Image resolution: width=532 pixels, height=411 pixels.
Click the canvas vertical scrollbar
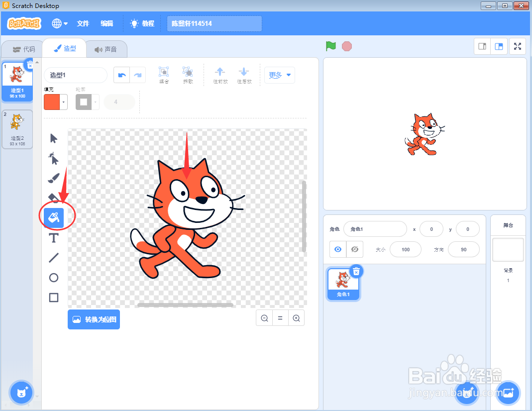coord(304,216)
